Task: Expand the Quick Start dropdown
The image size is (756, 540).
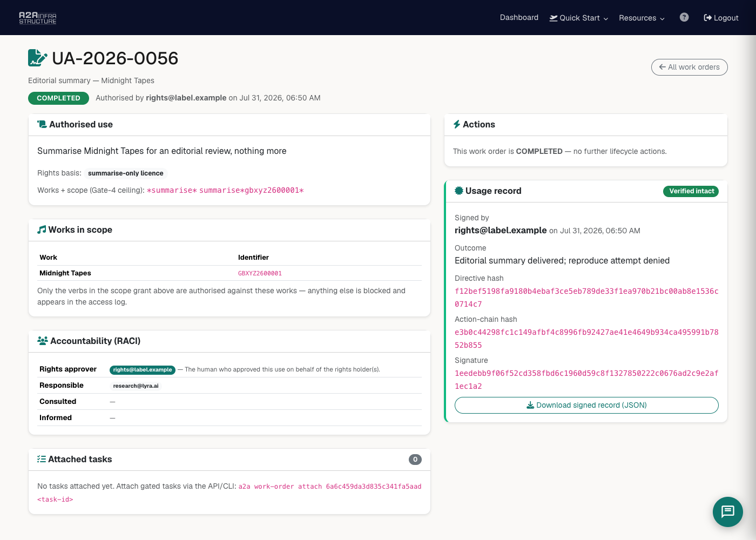Action: 579,18
